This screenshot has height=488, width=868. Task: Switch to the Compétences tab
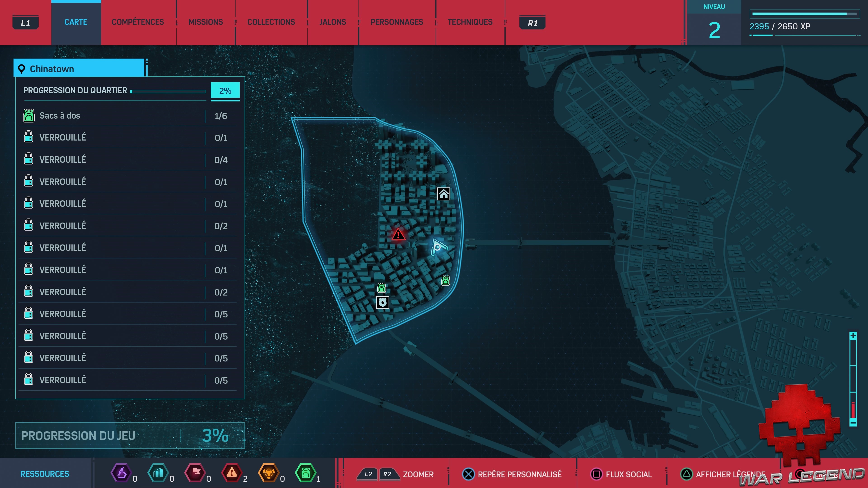click(137, 22)
